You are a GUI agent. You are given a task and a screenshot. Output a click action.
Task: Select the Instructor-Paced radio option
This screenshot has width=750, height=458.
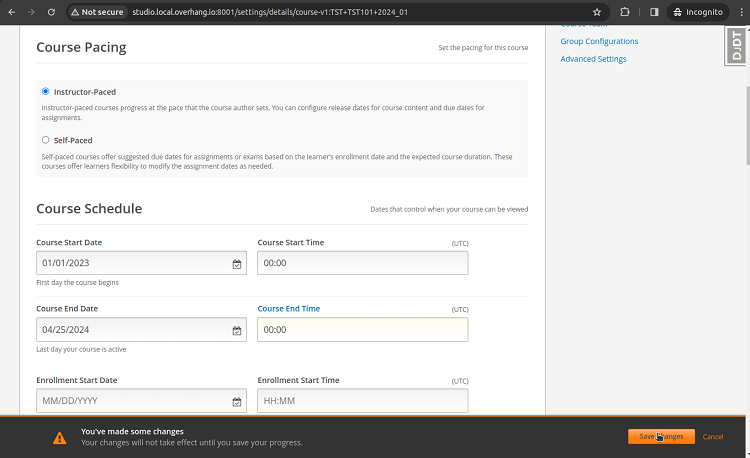46,92
